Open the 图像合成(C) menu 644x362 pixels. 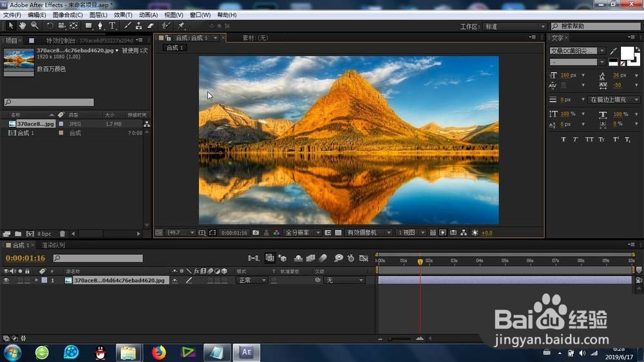point(68,15)
